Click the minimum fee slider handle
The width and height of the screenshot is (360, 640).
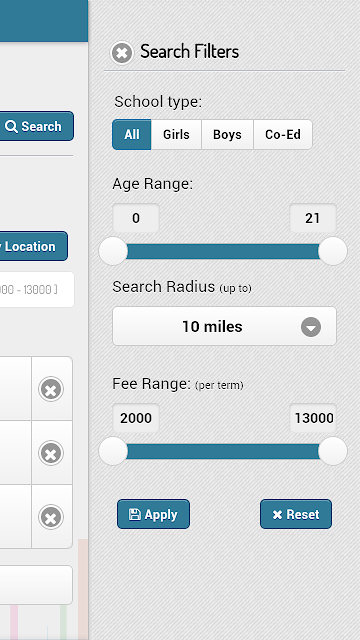[113, 451]
